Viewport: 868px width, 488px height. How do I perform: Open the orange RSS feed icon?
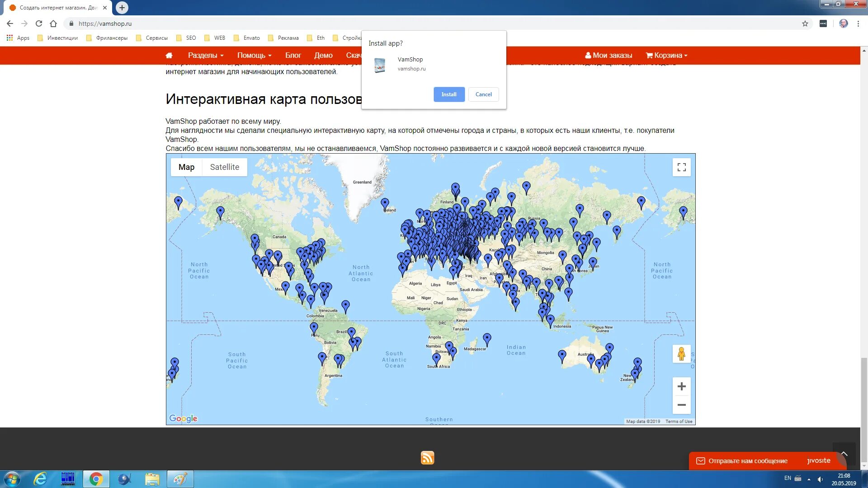427,458
